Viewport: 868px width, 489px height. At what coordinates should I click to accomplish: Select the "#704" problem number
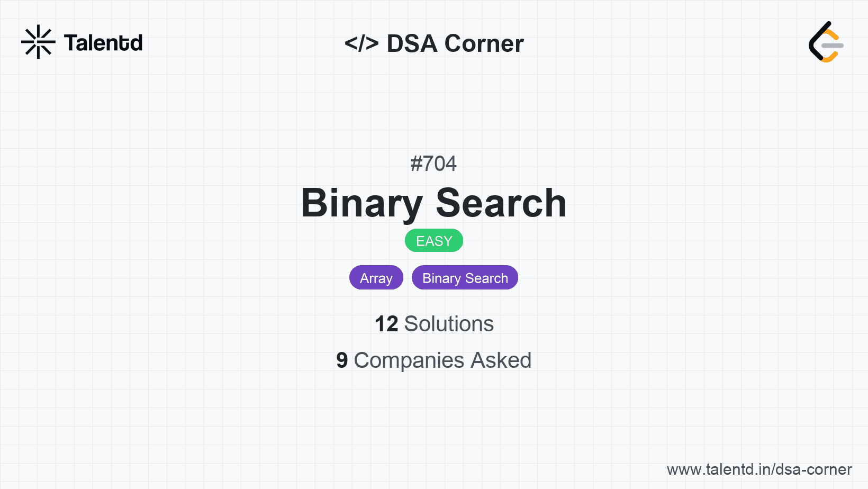[433, 164]
